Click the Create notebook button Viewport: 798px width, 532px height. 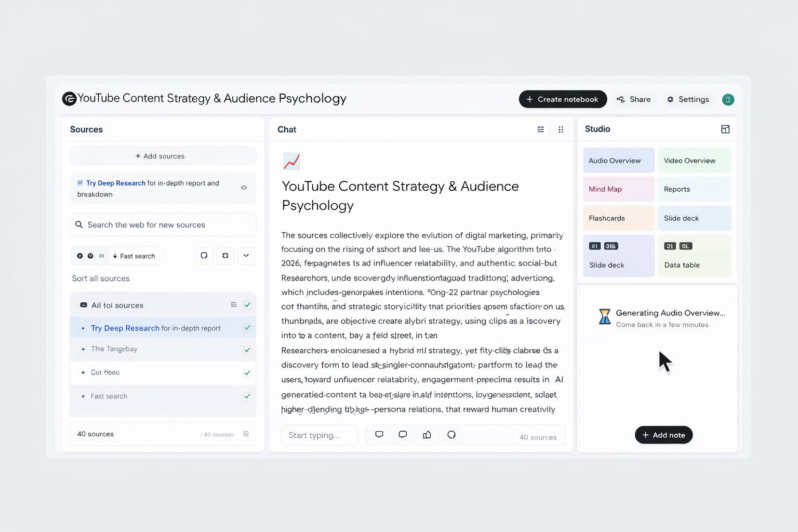(x=563, y=99)
